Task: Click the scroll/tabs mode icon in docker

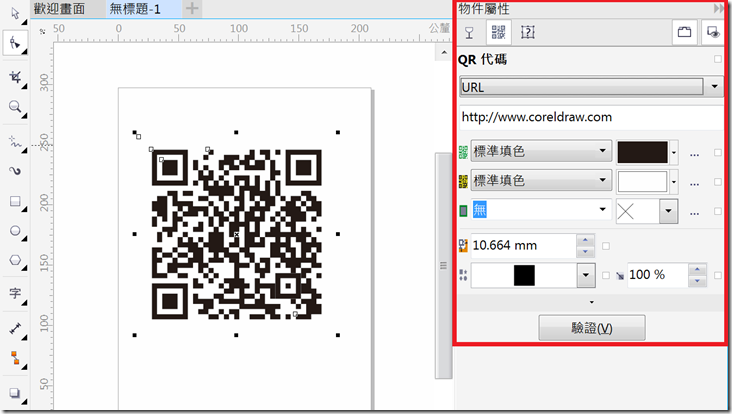Action: point(684,32)
